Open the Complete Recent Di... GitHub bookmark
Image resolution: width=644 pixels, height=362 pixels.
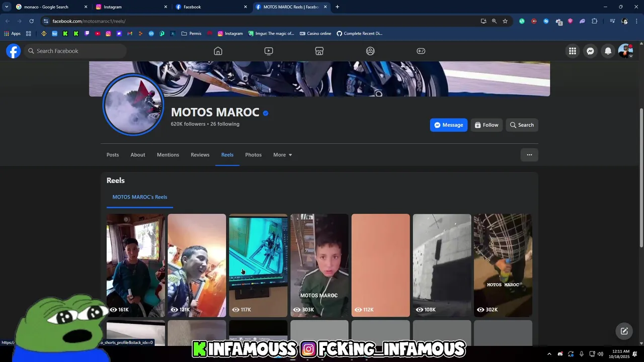(x=359, y=34)
